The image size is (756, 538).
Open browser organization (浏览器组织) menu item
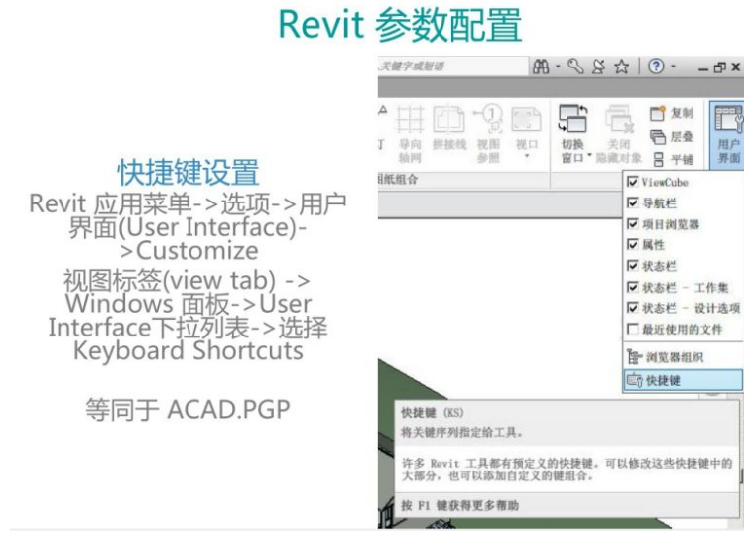click(x=684, y=357)
